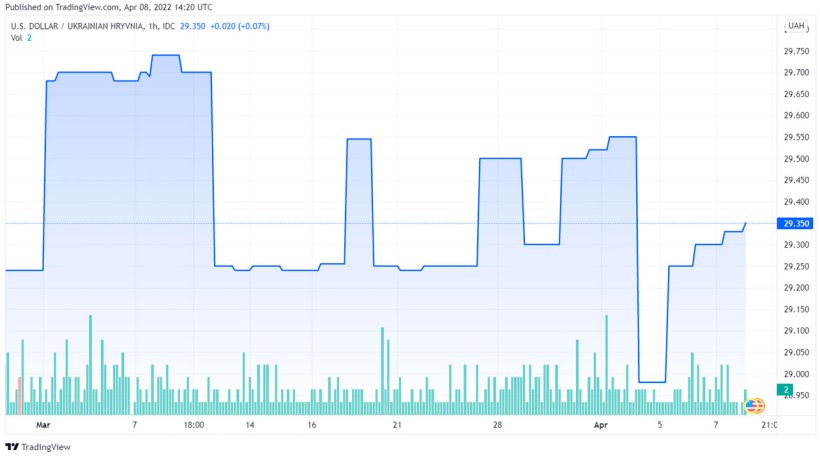Screen dimensions: 820x459
Task: Click the green volume badge on the price axis
Action: (x=788, y=389)
